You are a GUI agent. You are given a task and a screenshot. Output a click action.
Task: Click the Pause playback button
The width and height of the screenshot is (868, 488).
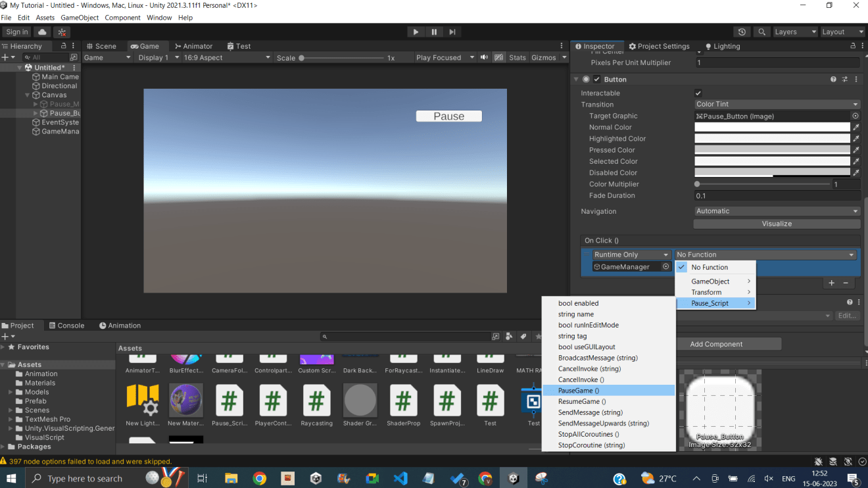point(434,31)
